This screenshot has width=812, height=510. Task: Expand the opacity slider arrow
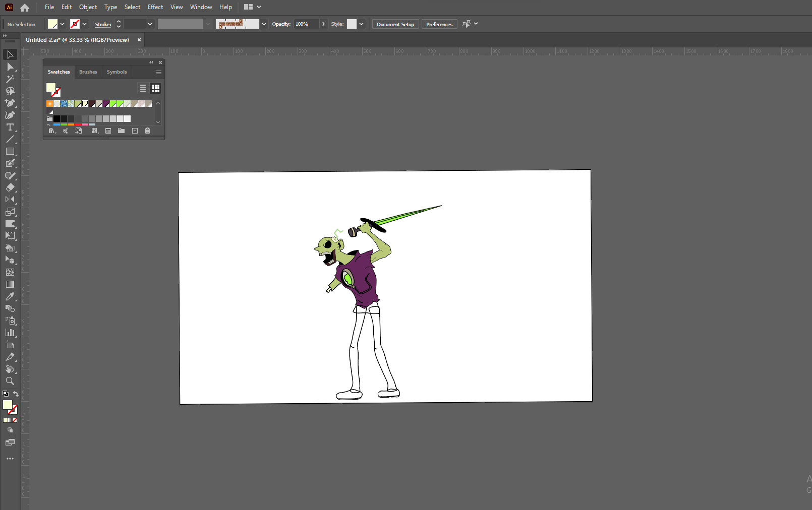pyautogui.click(x=323, y=24)
